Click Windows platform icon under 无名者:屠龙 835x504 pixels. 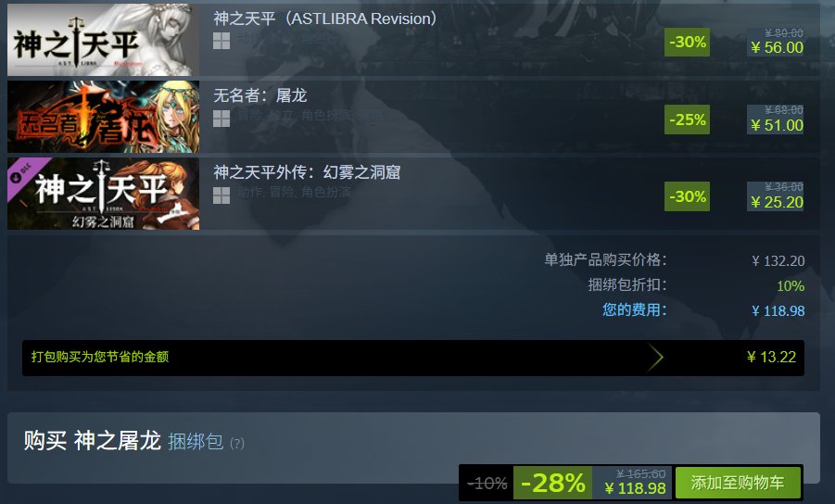coord(221,119)
